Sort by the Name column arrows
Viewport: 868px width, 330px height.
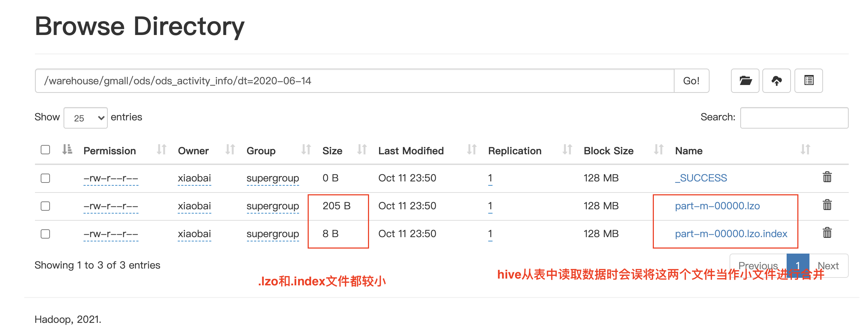click(x=805, y=150)
